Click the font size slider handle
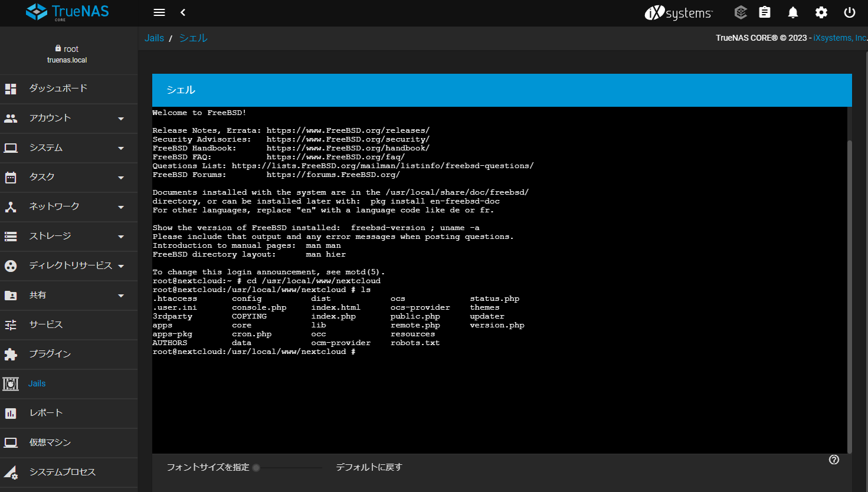Image resolution: width=868 pixels, height=492 pixels. click(256, 468)
